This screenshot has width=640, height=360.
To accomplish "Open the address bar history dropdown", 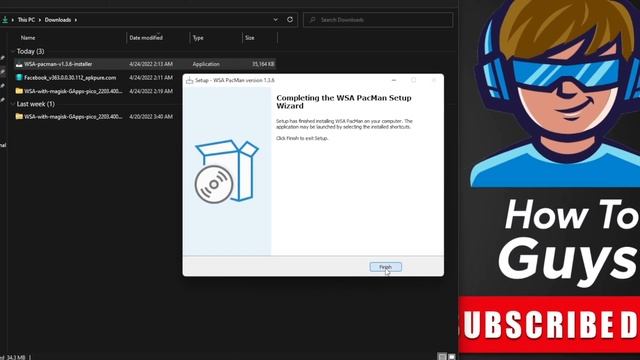I will click(x=276, y=20).
